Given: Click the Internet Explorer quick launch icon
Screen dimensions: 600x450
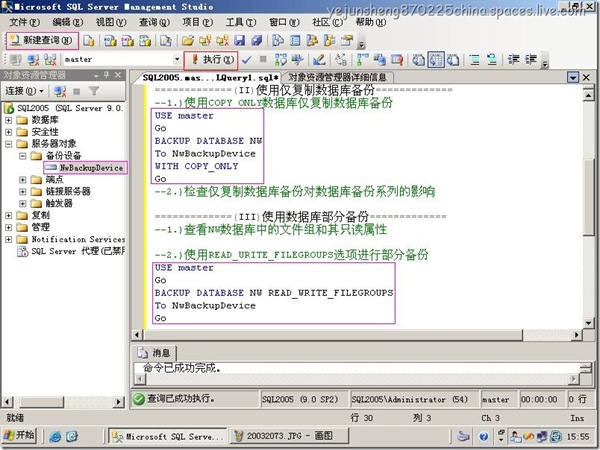Looking at the screenshot, I should pos(55,436).
